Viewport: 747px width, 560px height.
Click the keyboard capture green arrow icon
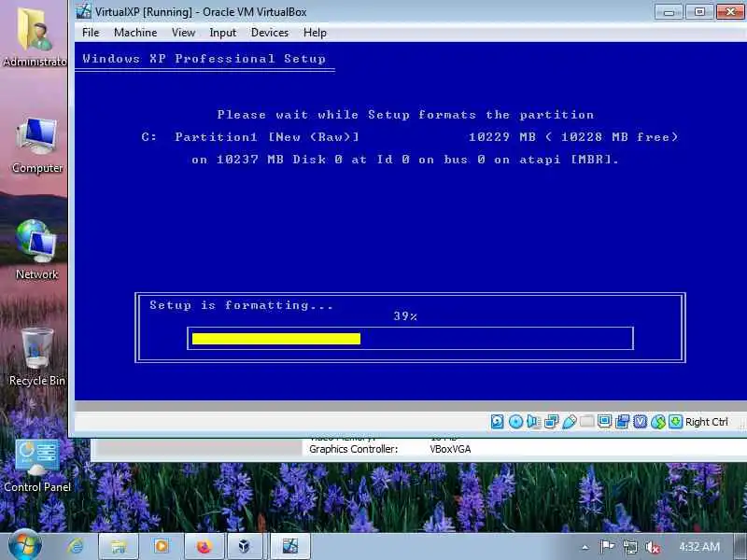(675, 422)
